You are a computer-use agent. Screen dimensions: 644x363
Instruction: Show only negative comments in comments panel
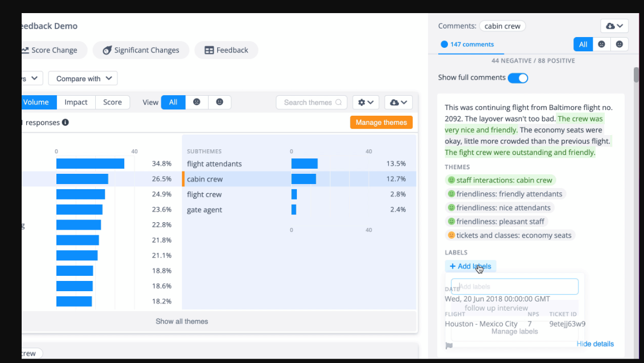pyautogui.click(x=601, y=44)
